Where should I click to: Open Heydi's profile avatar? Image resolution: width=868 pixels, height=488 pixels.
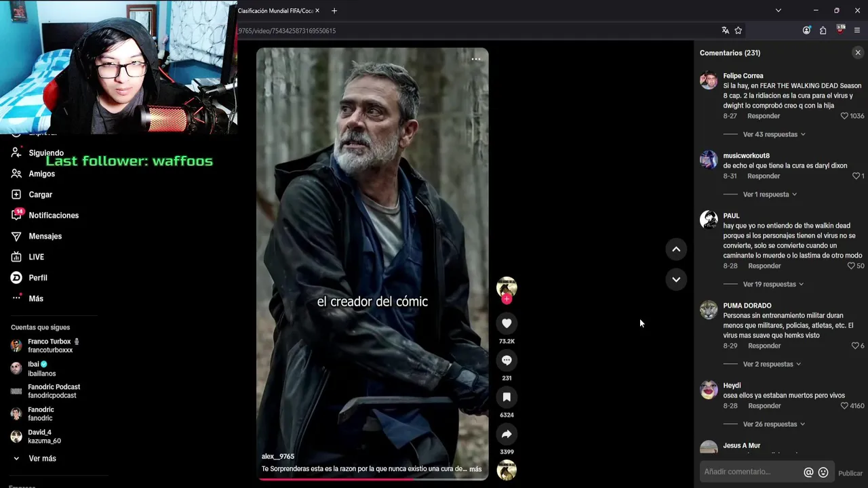pos(709,390)
